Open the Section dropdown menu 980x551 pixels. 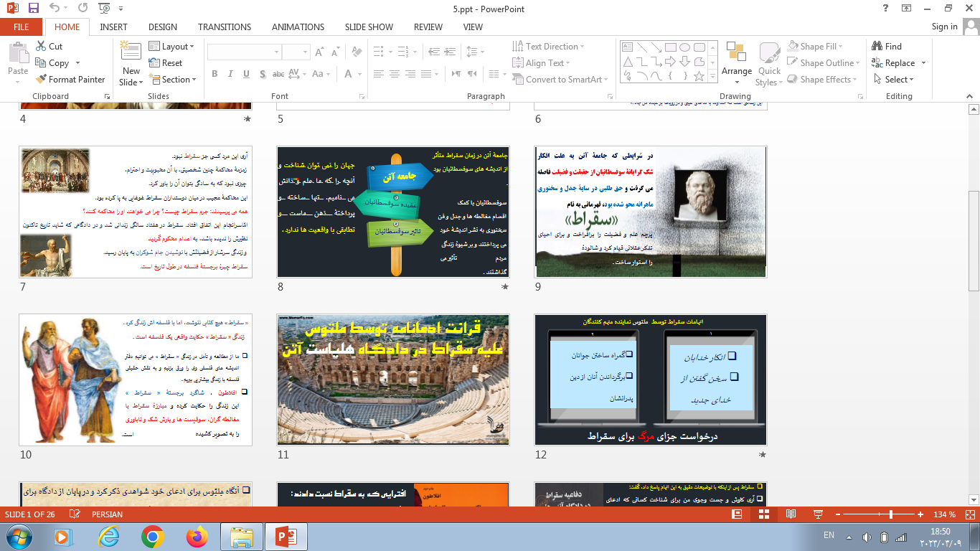pyautogui.click(x=172, y=80)
